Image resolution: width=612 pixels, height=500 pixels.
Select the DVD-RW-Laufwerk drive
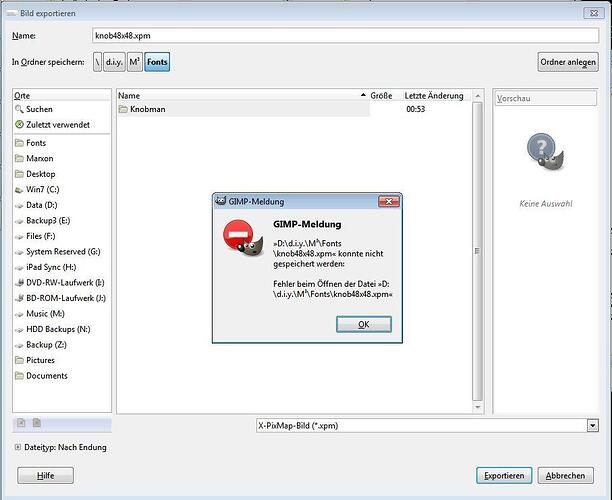point(60,283)
